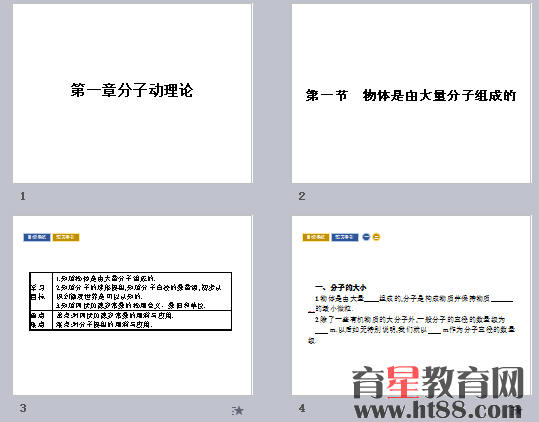Click the 学习目标 cell in slide 3 table
This screenshot has height=422, width=539.
click(41, 291)
